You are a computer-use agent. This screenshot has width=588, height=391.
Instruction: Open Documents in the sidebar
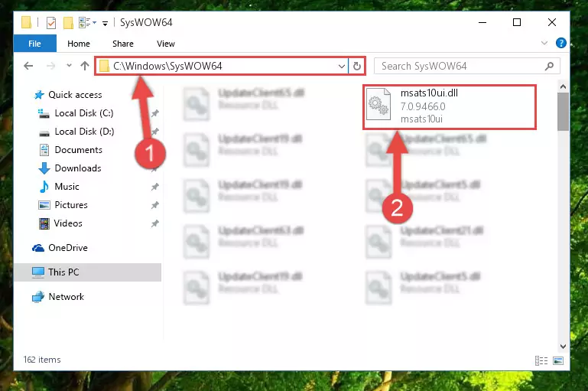pyautogui.click(x=79, y=150)
